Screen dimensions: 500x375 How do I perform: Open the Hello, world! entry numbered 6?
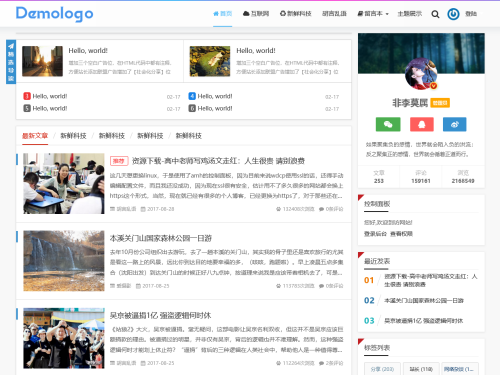pos(215,108)
